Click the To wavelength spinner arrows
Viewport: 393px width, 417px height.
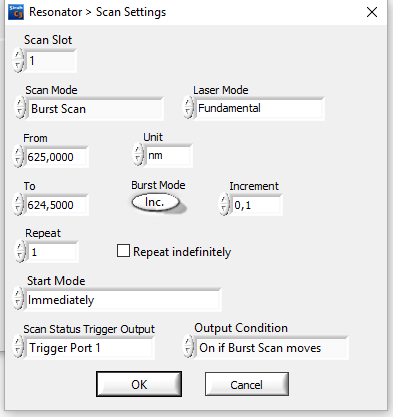[18, 204]
